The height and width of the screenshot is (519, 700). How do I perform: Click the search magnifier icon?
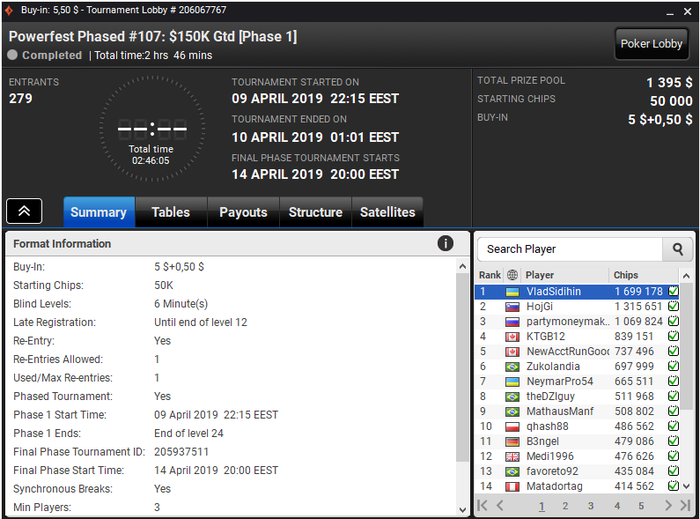(x=677, y=249)
